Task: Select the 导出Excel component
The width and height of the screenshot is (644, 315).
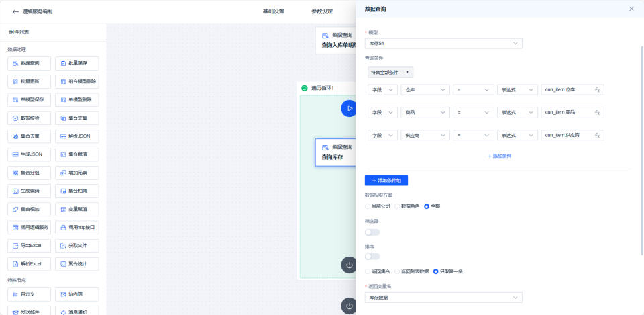Action: (29, 246)
